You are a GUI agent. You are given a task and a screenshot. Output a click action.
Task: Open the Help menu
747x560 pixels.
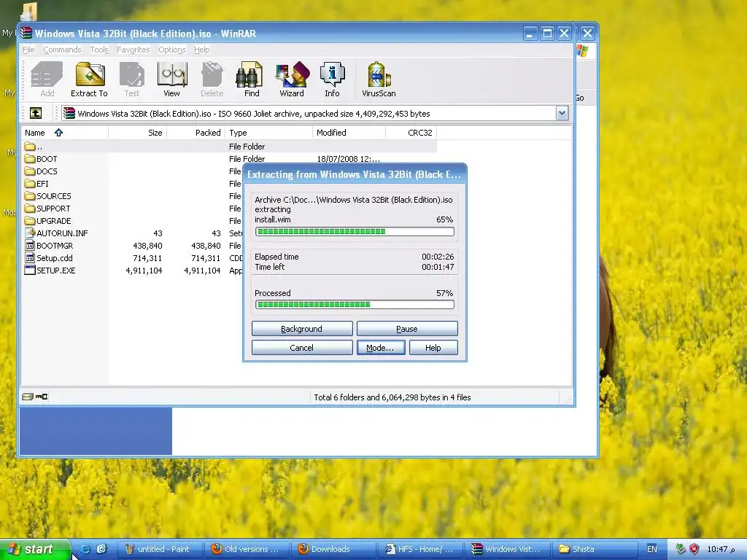(201, 50)
